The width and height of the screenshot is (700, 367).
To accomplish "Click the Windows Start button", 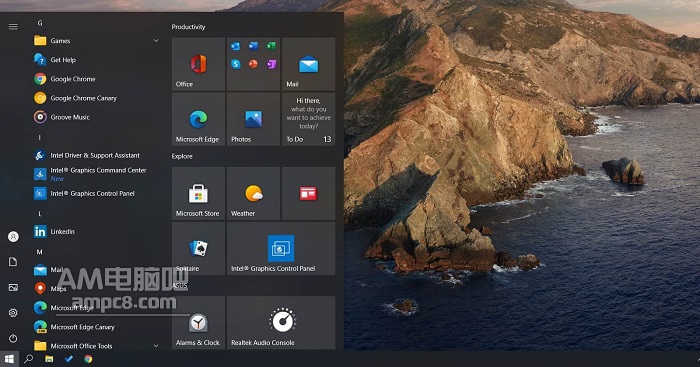I will click(x=9, y=359).
